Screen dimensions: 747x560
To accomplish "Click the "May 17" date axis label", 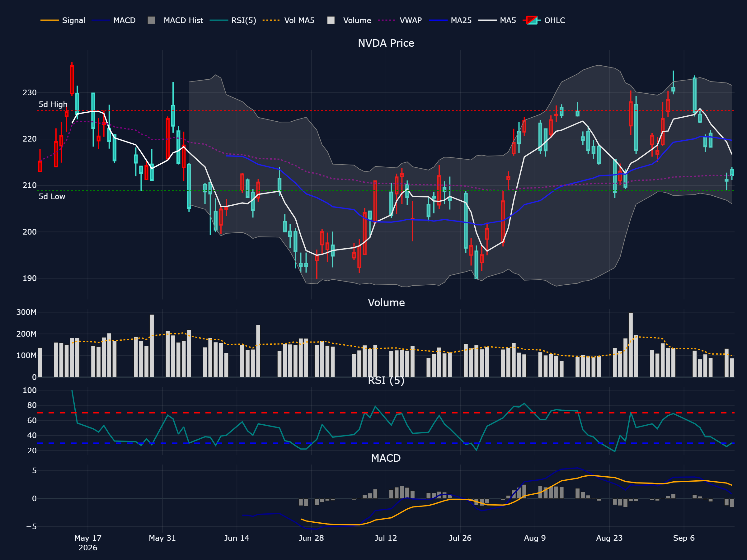I will pos(88,538).
